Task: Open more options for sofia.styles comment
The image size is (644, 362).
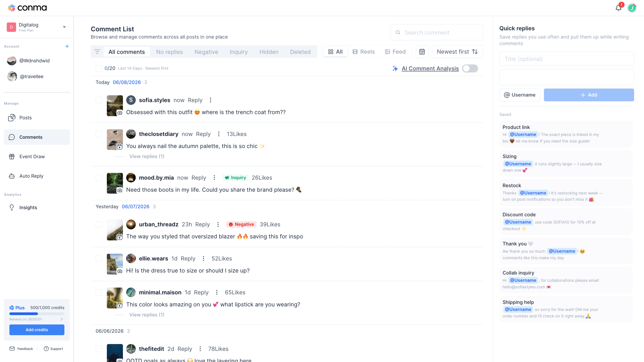Action: [210, 100]
